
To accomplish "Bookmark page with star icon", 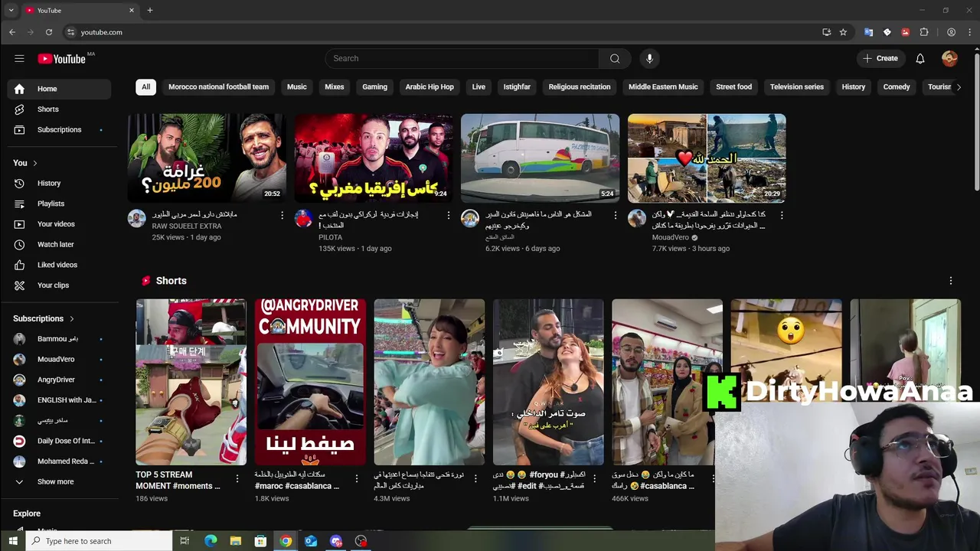I will (x=843, y=32).
